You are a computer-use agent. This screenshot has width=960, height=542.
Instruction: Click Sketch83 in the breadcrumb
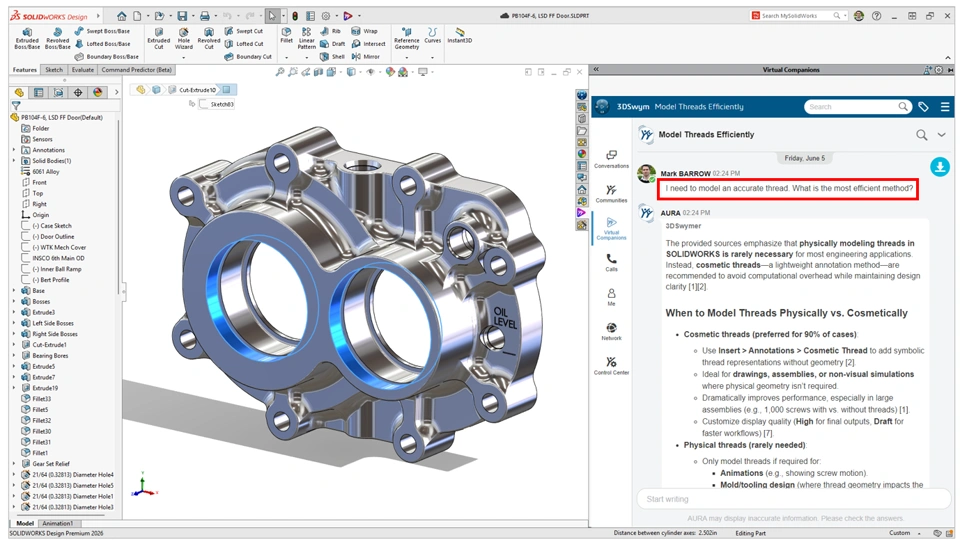click(x=217, y=104)
